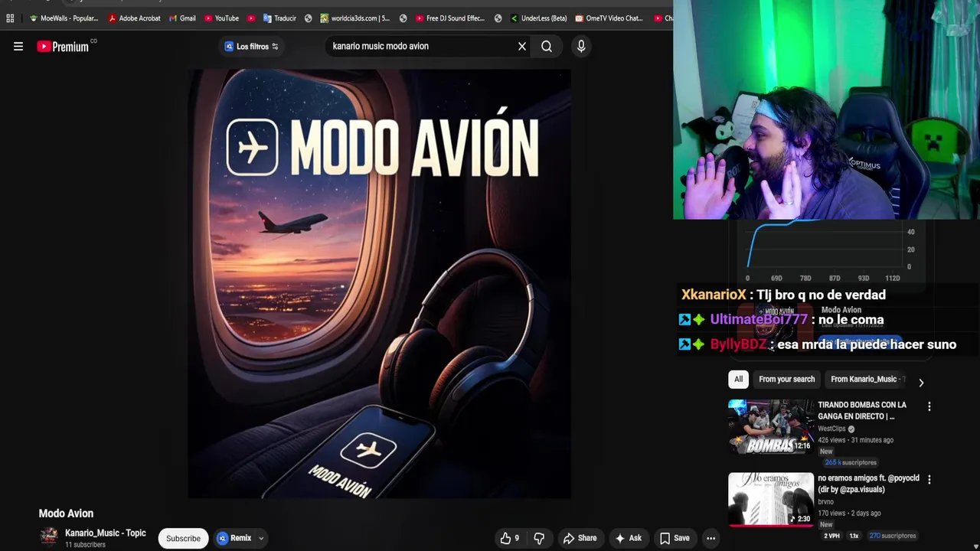Open the brvno channel name
This screenshot has width=980, height=551.
827,502
